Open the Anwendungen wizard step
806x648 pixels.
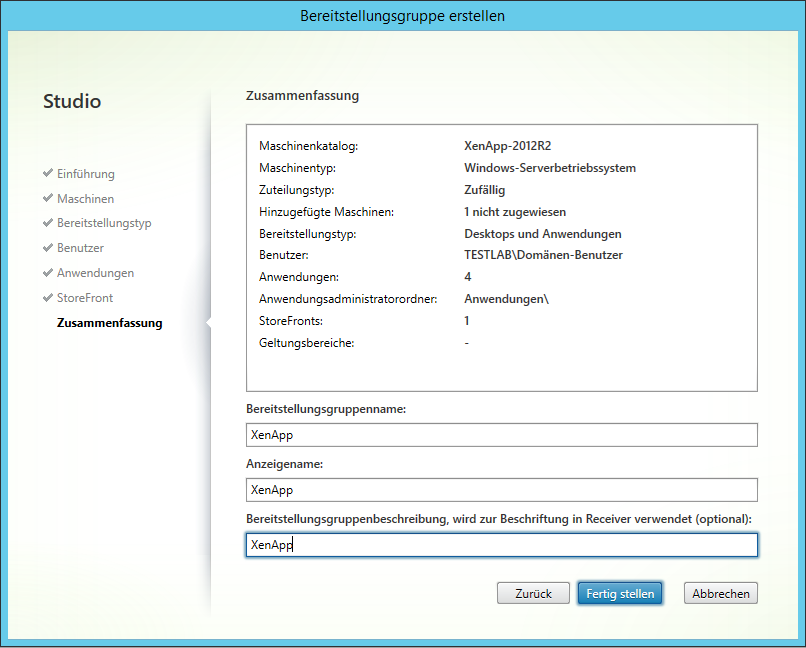pyautogui.click(x=96, y=273)
